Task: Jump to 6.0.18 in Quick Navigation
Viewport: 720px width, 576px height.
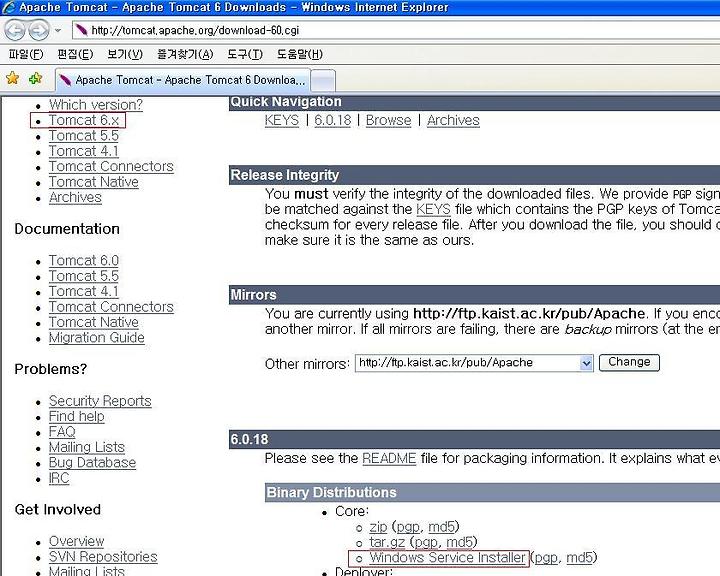Action: 332,120
